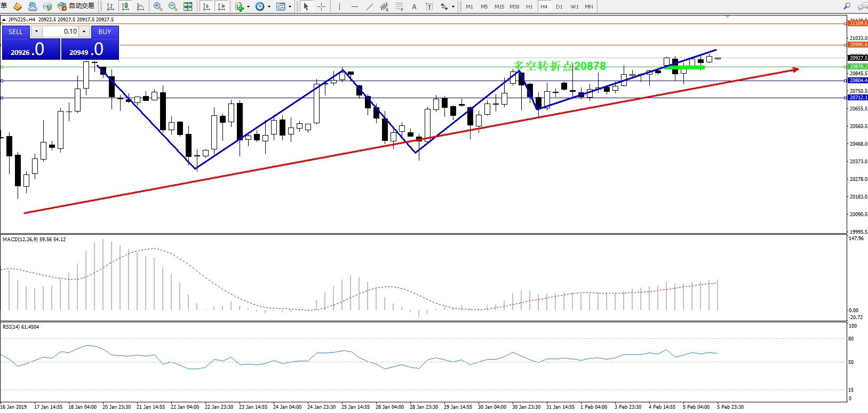
Task: Expand the chart periods clock dropdown
Action: pyautogui.click(x=269, y=7)
